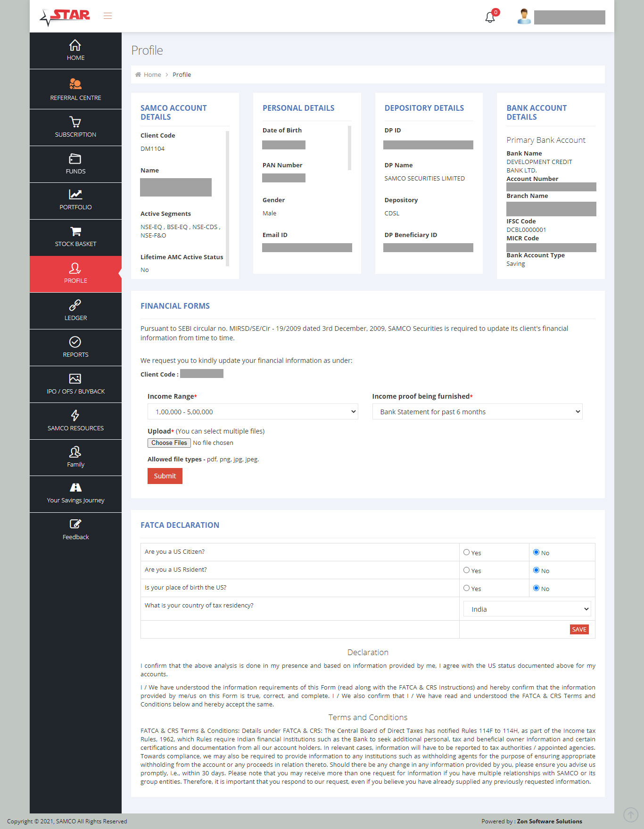Open Ledger link icon

(x=75, y=305)
